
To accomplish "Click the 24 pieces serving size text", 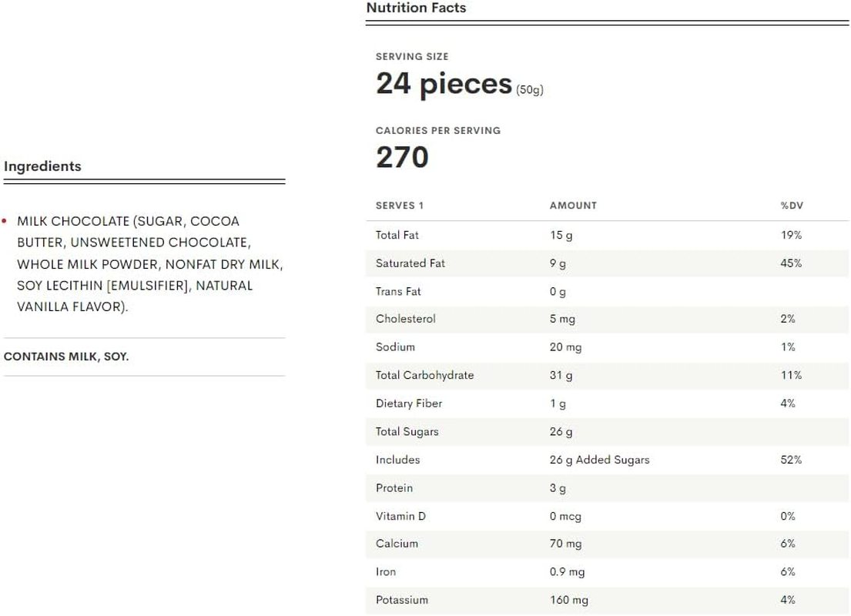I will (444, 84).
